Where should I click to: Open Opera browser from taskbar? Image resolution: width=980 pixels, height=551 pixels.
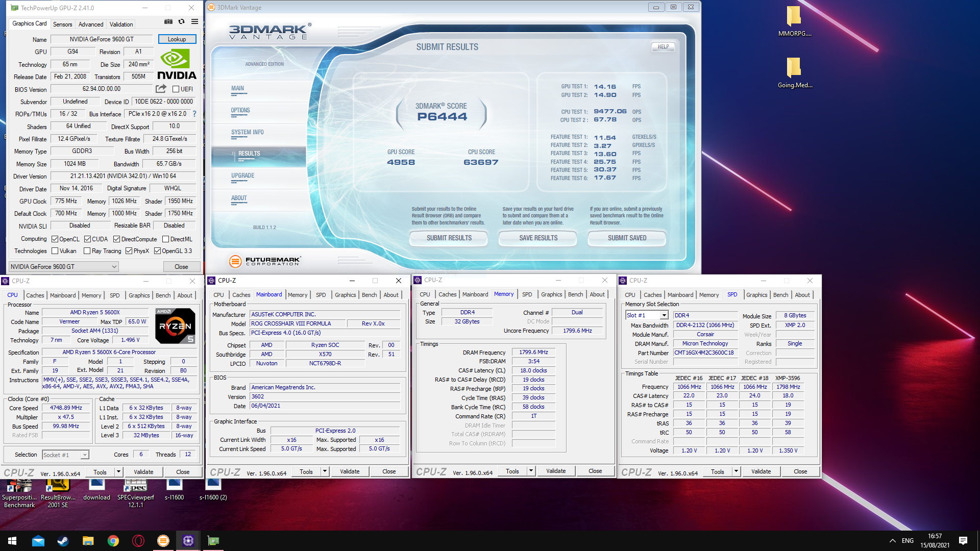[138, 541]
